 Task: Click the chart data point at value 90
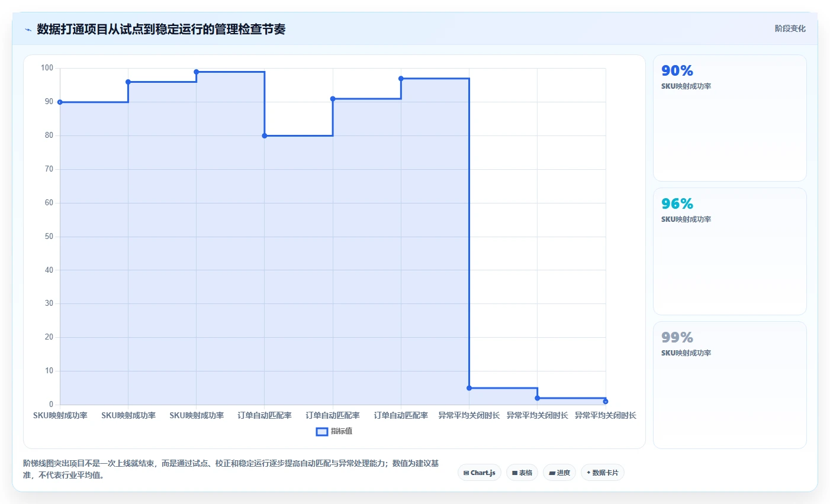(x=60, y=102)
